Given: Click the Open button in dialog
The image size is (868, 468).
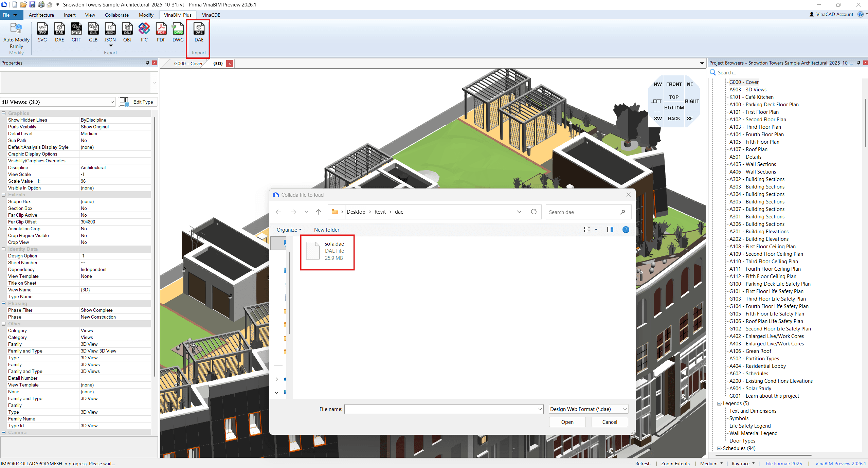Looking at the screenshot, I should click(x=567, y=422).
